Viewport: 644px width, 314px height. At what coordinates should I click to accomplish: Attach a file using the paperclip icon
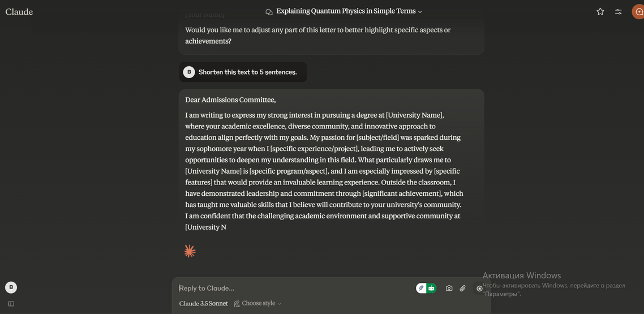click(463, 288)
